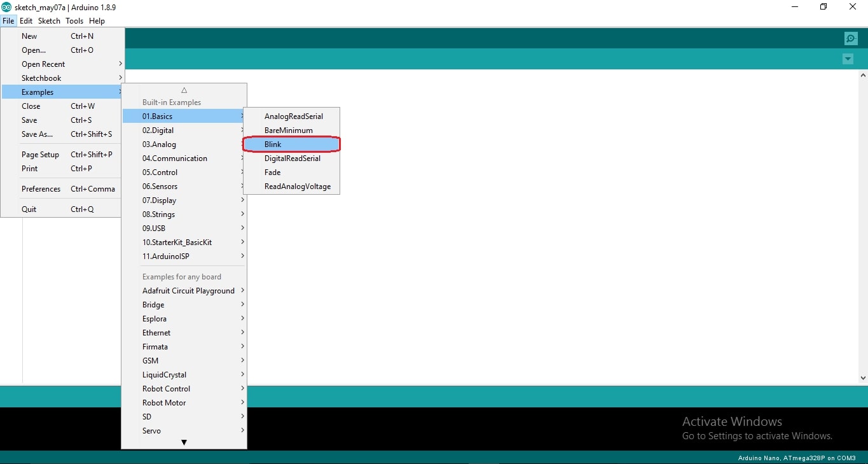Image resolution: width=868 pixels, height=464 pixels.
Task: Open the tab options dropdown arrow
Action: (x=848, y=59)
